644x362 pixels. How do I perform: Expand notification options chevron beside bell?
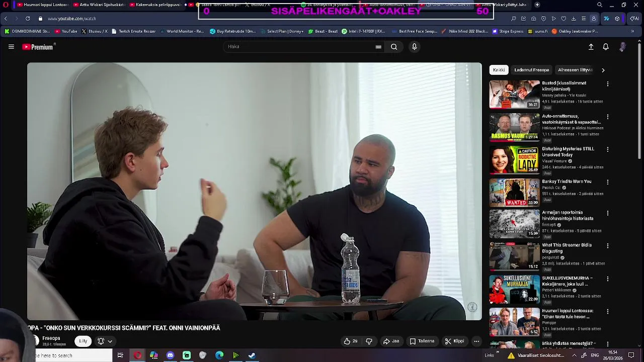[x=110, y=341]
